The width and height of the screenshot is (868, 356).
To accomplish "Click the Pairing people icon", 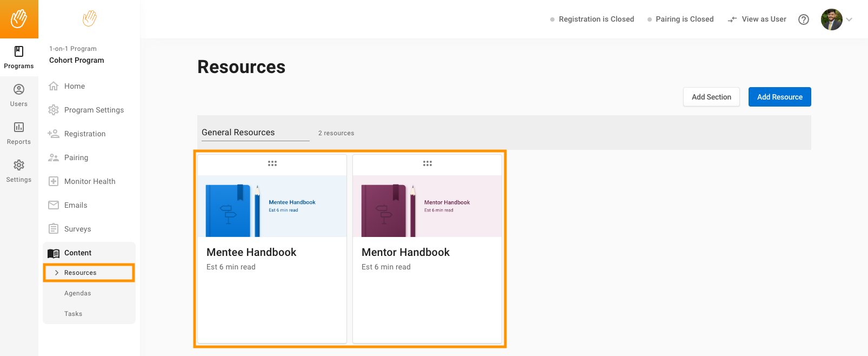I will pos(54,157).
